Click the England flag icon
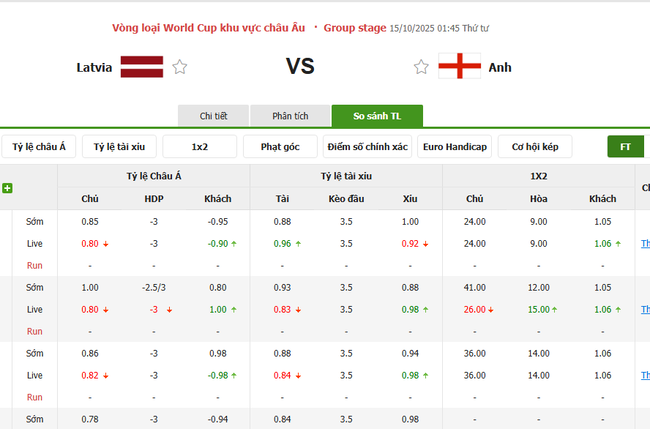 [x=459, y=67]
